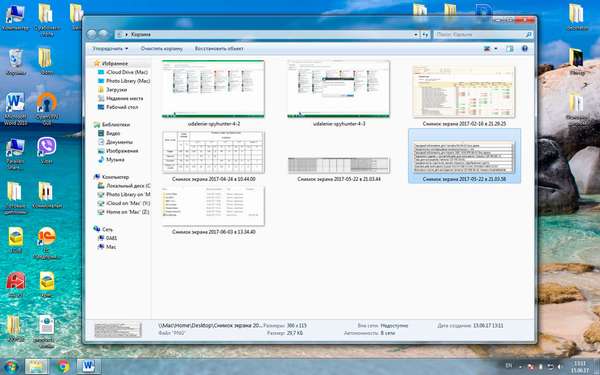Image resolution: width=600 pixels, height=375 pixels.
Task: Click Очистить корзину button
Action: pyautogui.click(x=161, y=49)
